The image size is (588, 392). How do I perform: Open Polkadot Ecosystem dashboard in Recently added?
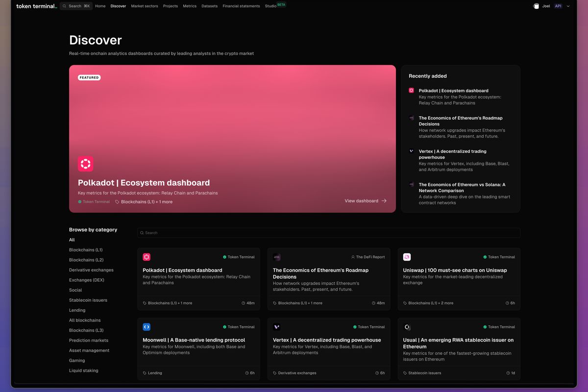(453, 91)
